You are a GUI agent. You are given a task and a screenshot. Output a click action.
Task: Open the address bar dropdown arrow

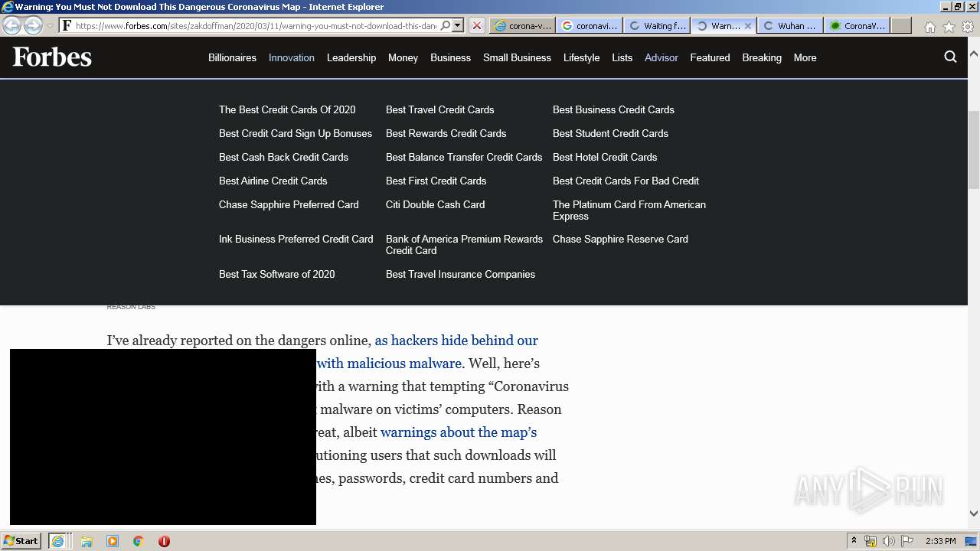458,25
